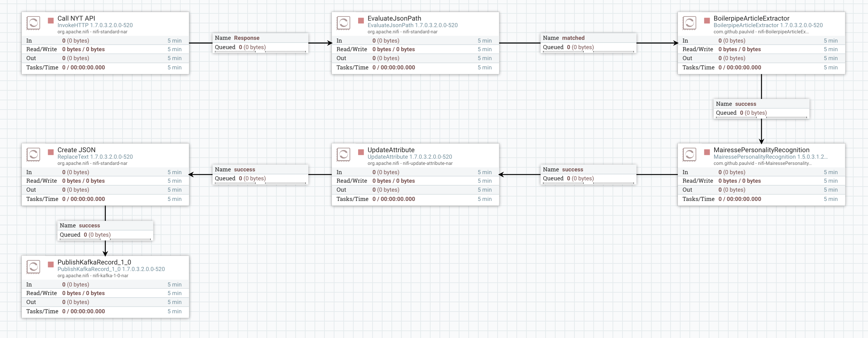Image resolution: width=868 pixels, height=338 pixels.
Task: Click the BoilerpipeArticleExtractor processor icon
Action: (x=689, y=23)
